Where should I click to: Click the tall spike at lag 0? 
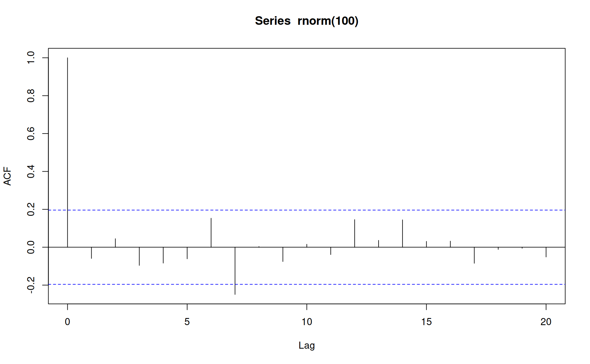click(68, 153)
